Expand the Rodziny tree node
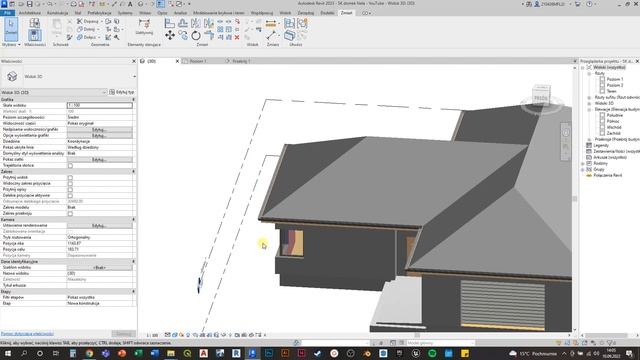The image size is (640, 360). pos(583,163)
